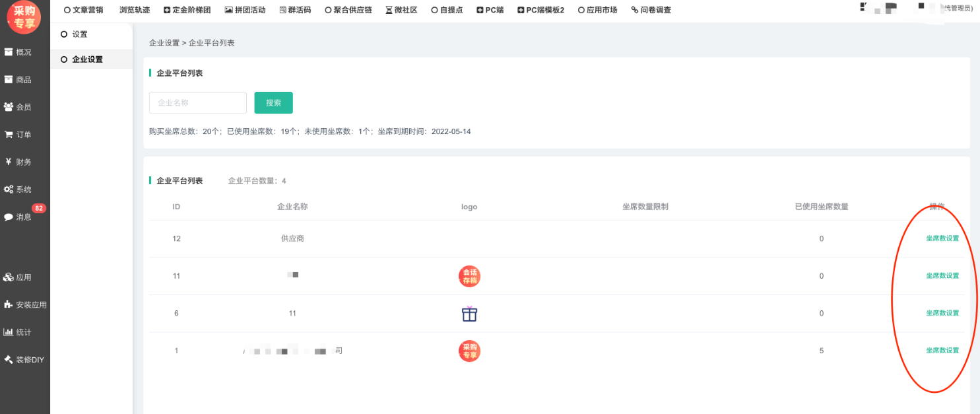Click the 企业名称 search input field
980x414 pixels.
[198, 103]
